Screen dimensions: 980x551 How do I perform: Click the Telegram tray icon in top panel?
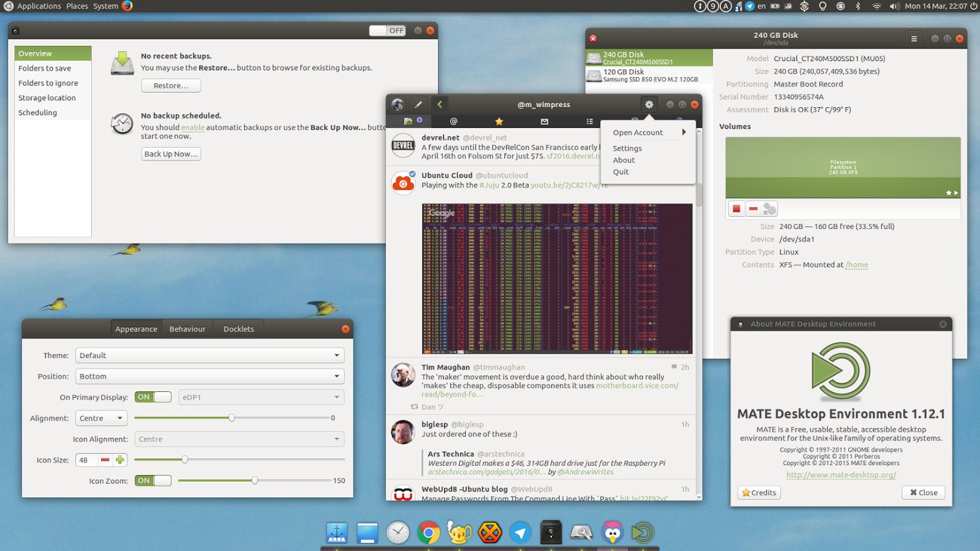point(750,6)
